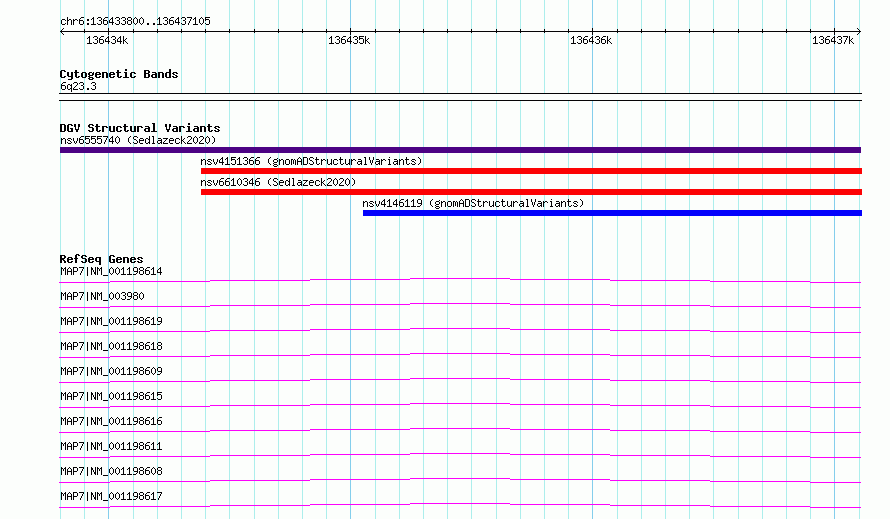Select transcript MAP7|NM_001198608
This screenshot has width=890, height=519.
tap(111, 471)
